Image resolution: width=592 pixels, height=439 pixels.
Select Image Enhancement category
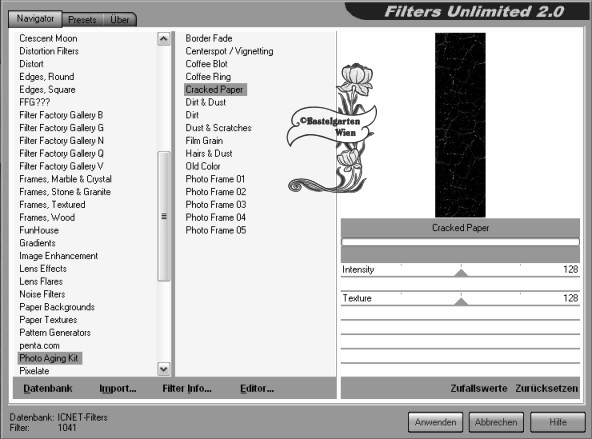point(59,256)
